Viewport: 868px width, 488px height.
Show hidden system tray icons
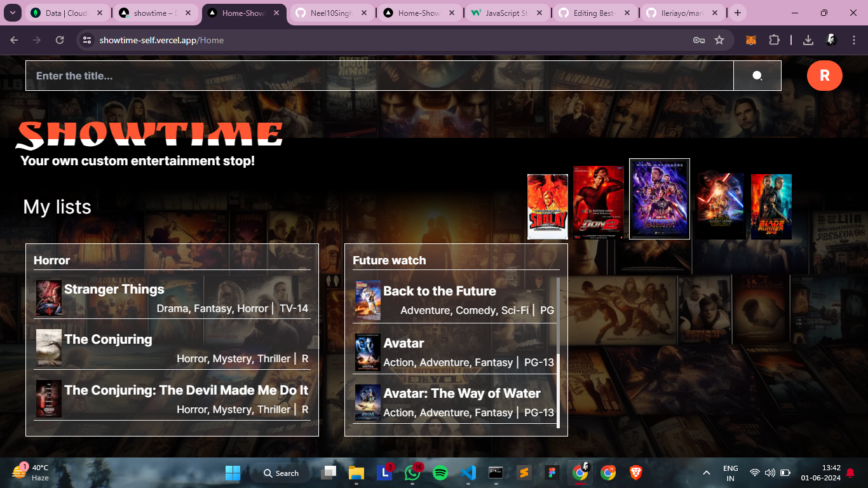coord(706,473)
